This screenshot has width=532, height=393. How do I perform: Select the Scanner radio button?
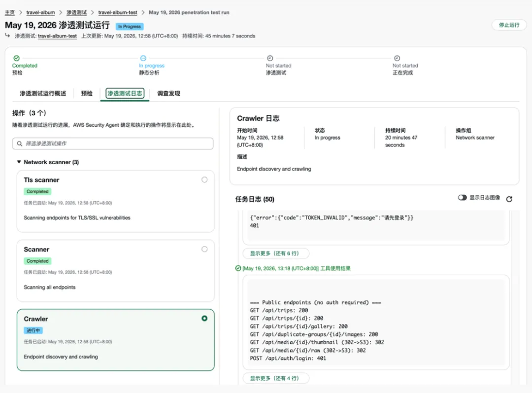tap(204, 249)
